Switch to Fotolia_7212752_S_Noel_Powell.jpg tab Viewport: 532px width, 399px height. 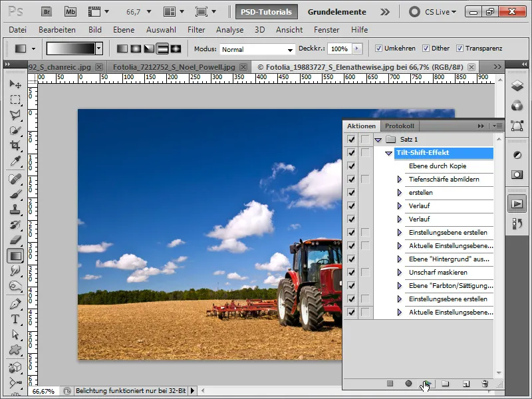click(174, 67)
